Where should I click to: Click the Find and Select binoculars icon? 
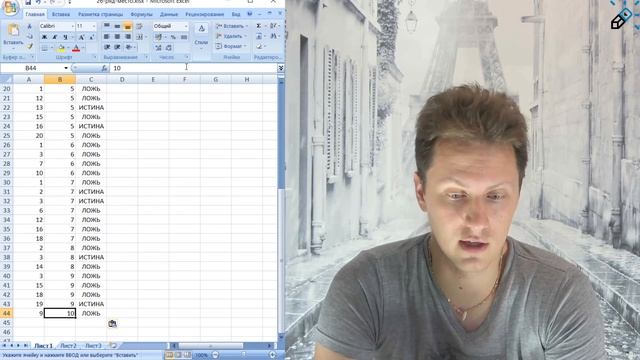coord(273,36)
